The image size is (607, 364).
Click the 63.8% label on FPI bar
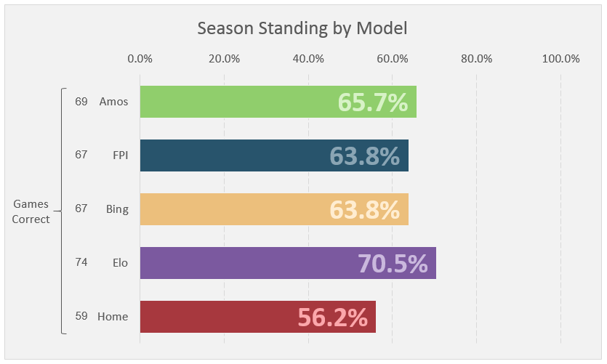(x=365, y=156)
